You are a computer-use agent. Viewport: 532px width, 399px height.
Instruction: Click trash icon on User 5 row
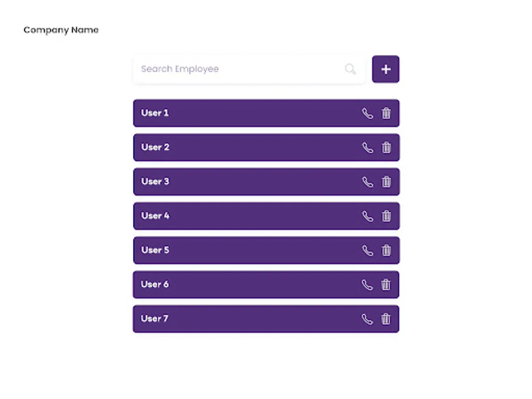coord(386,250)
